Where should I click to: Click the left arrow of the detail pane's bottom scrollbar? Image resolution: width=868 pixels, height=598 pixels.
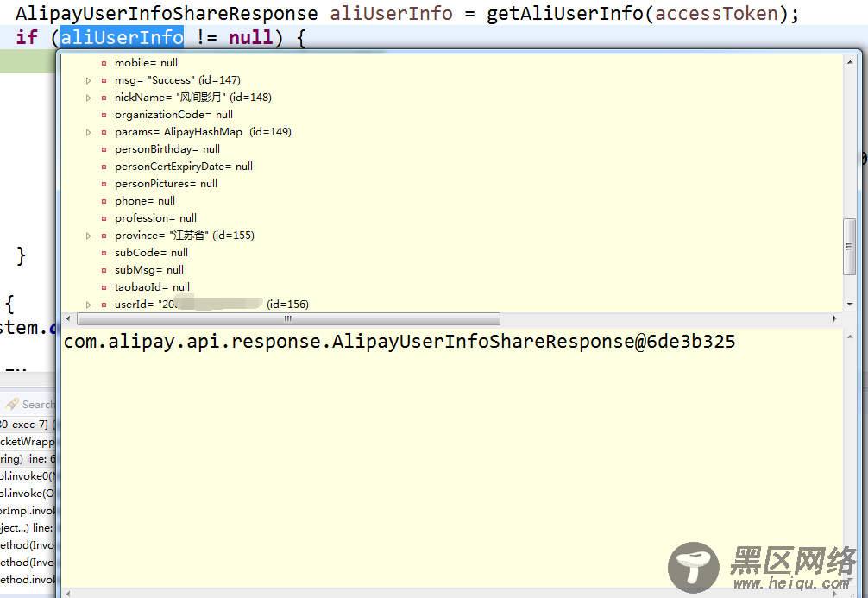tap(68, 594)
